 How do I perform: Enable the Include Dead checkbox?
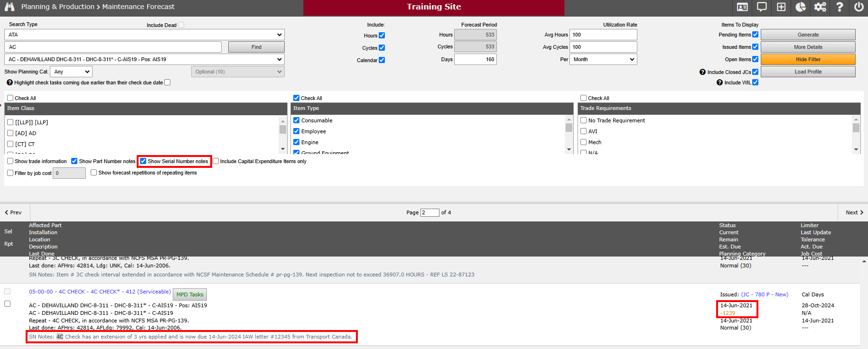click(x=181, y=25)
